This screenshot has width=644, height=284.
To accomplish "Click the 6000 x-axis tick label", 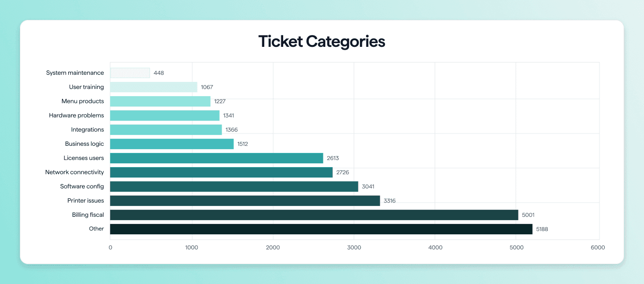I will click(x=598, y=248).
